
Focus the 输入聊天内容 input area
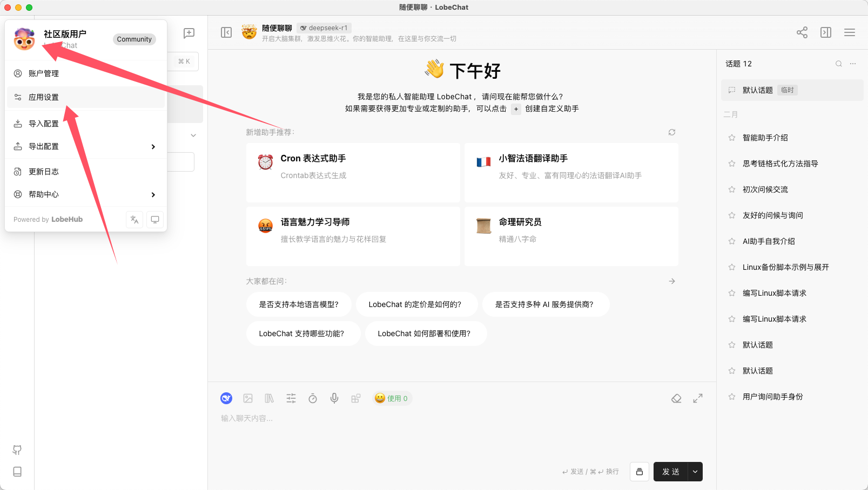[462, 434]
